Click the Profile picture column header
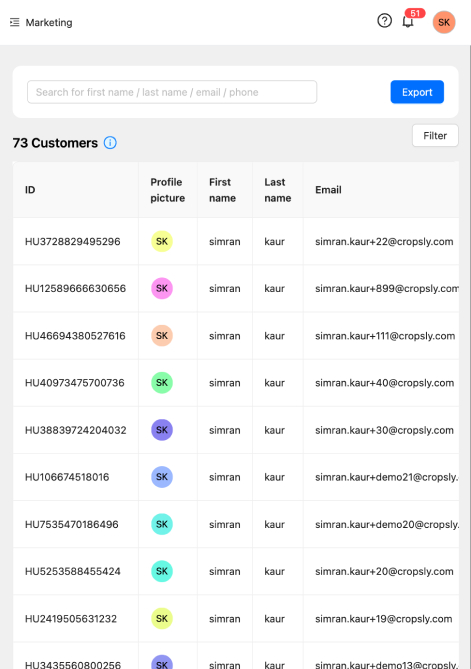 [x=167, y=190]
